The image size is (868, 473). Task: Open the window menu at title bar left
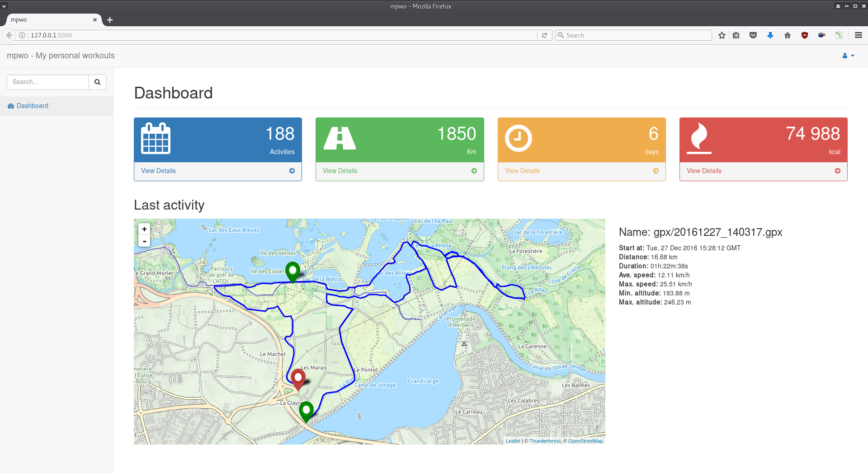click(x=4, y=6)
